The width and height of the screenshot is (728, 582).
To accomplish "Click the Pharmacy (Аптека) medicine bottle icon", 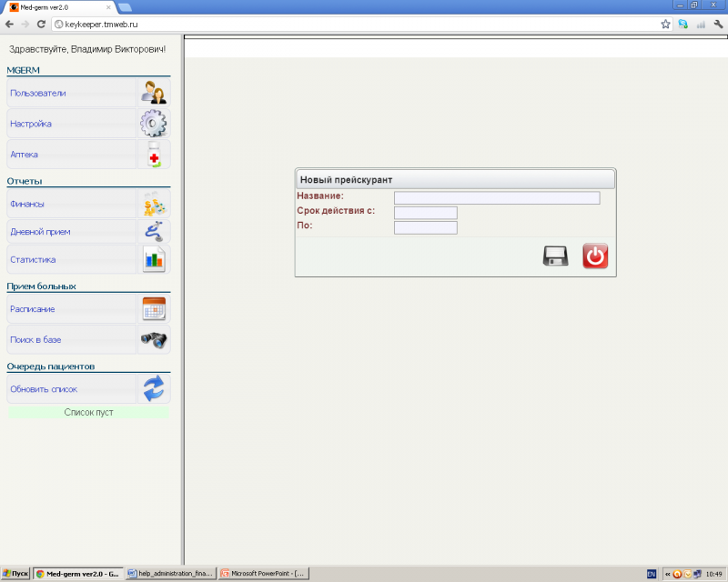I will coord(153,155).
